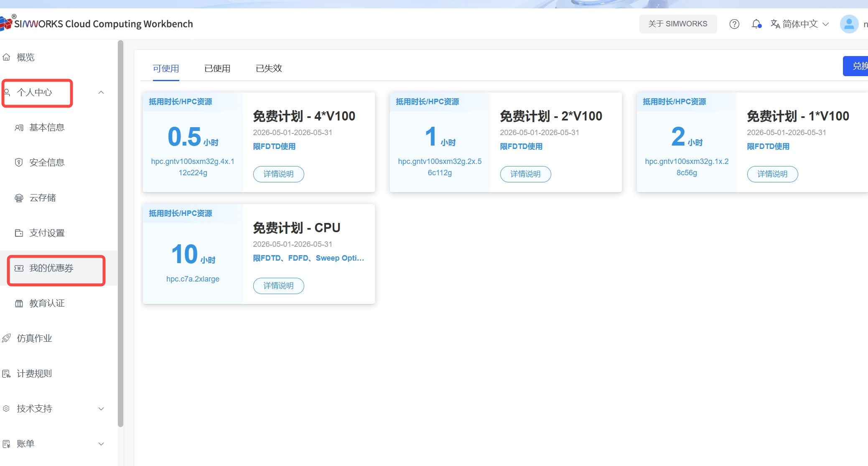Click the 基本信息 profile icon

pos(19,128)
